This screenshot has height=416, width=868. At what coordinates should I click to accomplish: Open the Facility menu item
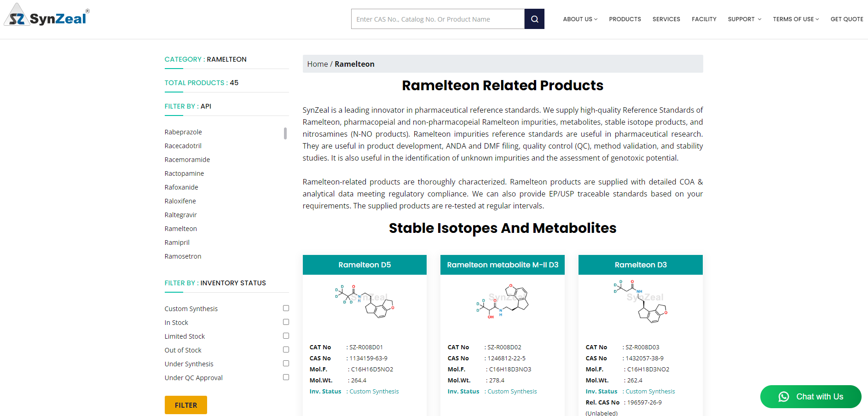[704, 19]
